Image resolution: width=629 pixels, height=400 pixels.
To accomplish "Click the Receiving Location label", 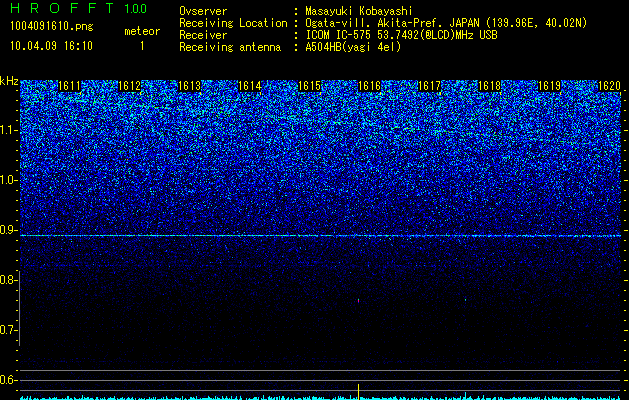I will (233, 23).
